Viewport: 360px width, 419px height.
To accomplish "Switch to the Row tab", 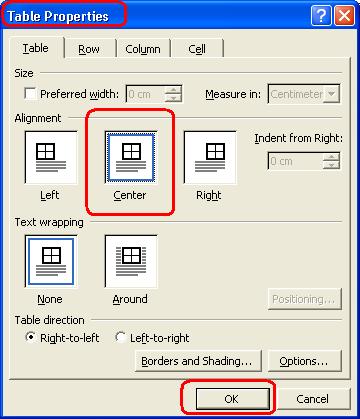I will click(x=89, y=49).
